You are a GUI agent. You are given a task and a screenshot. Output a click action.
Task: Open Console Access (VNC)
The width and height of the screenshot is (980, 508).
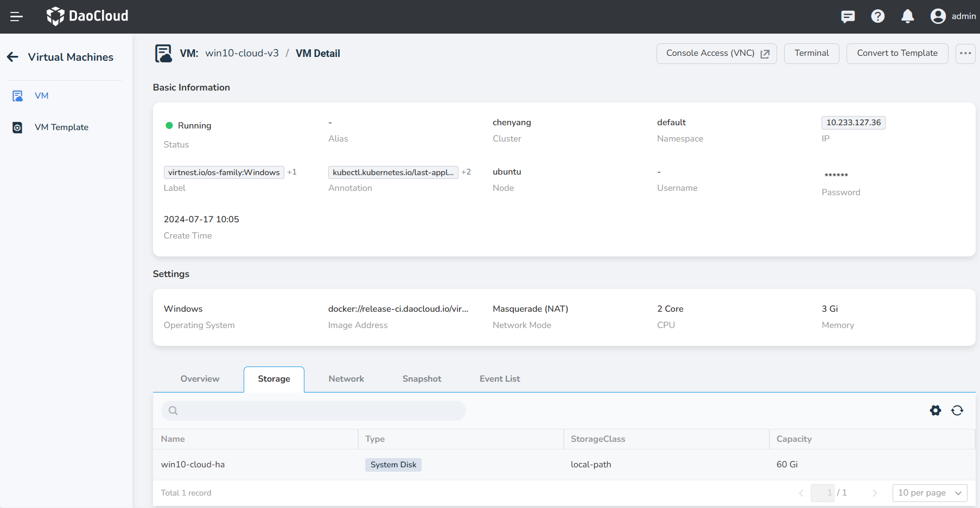coord(716,53)
